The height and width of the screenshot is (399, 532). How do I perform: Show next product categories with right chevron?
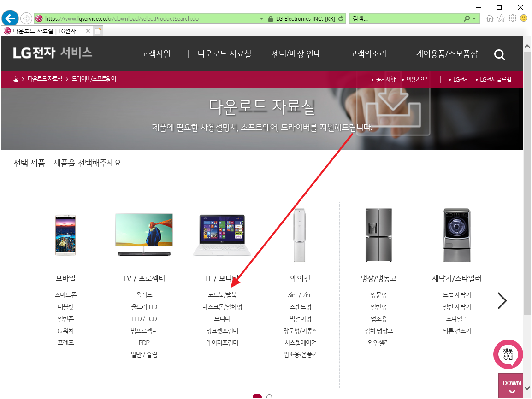(x=502, y=301)
